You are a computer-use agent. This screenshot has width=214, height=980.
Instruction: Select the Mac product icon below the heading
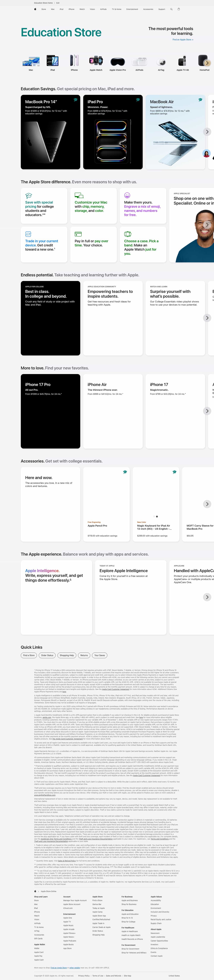pyautogui.click(x=31, y=61)
